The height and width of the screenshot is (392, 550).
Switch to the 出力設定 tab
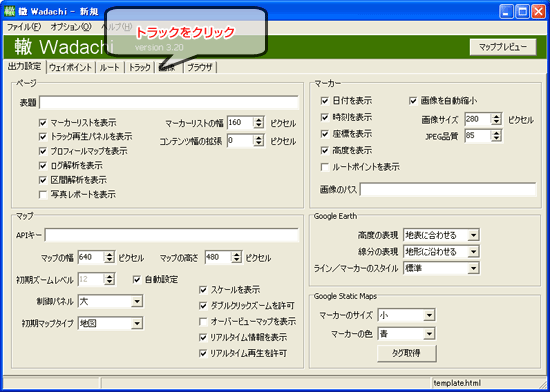(25, 67)
